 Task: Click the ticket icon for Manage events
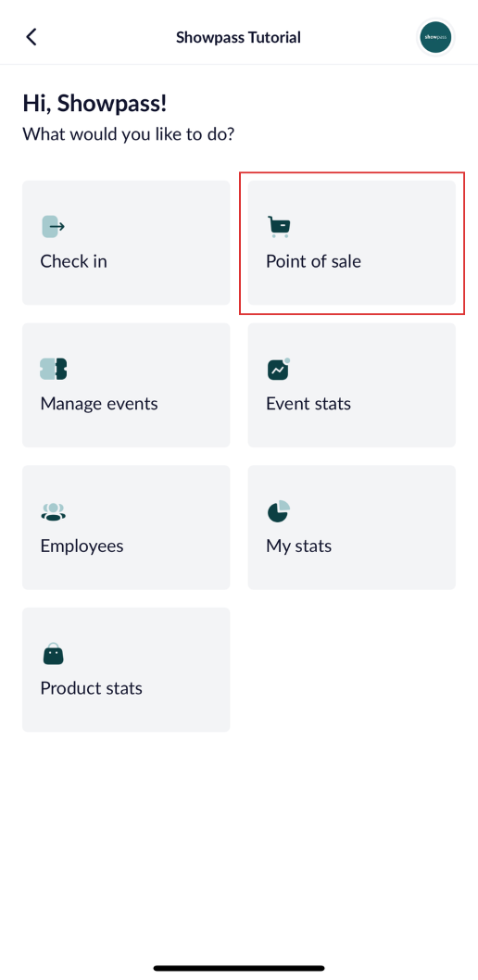point(53,369)
